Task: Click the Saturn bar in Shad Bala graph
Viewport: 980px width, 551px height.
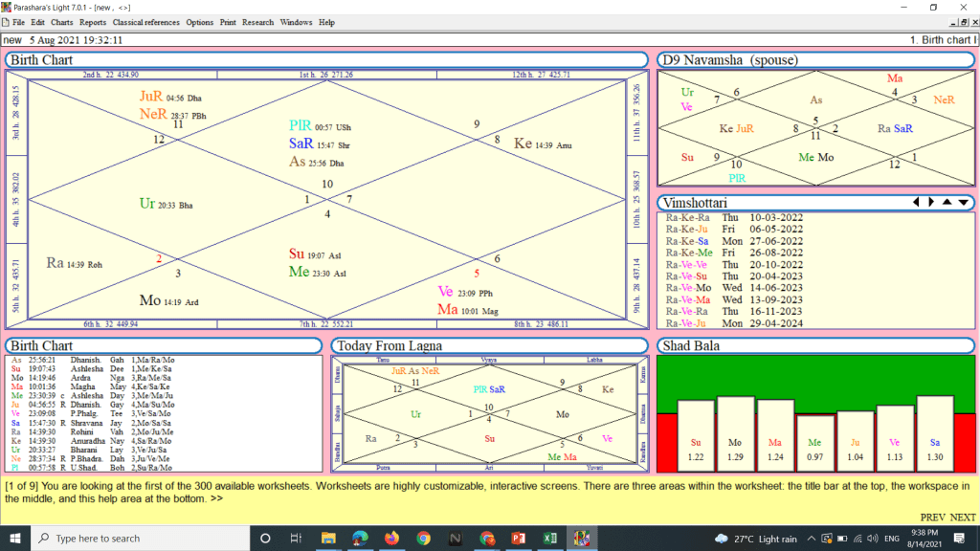Action: [x=935, y=433]
